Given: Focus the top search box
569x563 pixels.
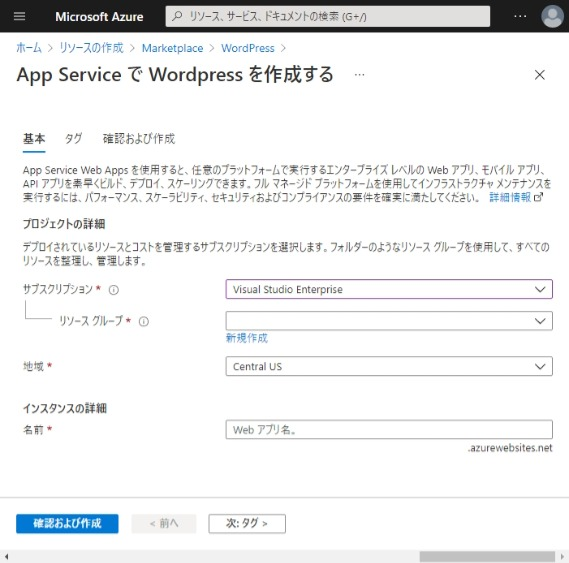Looking at the screenshot, I should [328, 16].
